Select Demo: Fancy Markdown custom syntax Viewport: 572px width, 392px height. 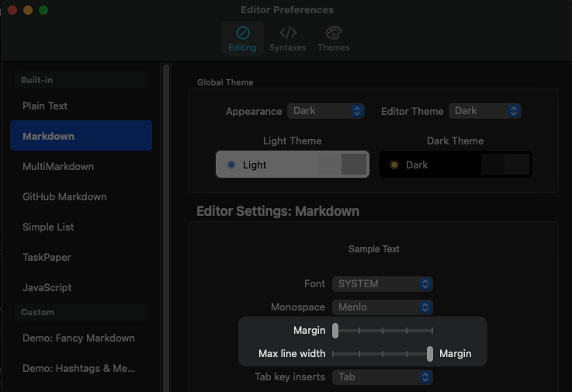tap(81, 338)
